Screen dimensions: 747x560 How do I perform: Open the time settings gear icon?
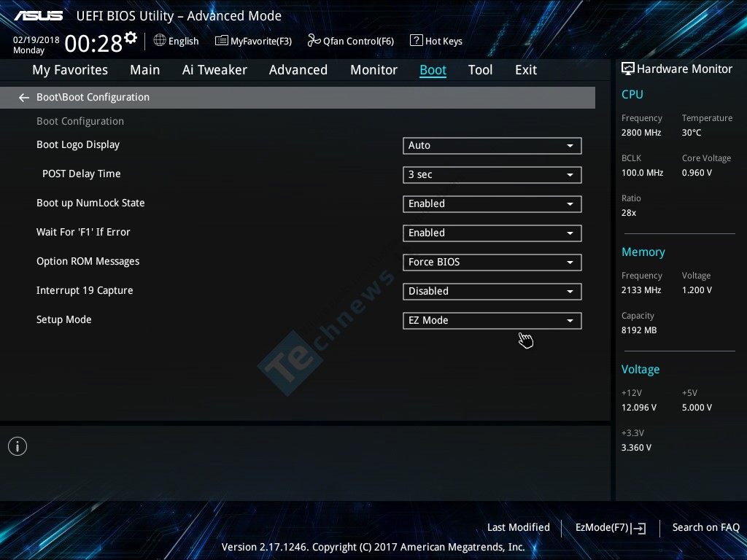coord(131,37)
